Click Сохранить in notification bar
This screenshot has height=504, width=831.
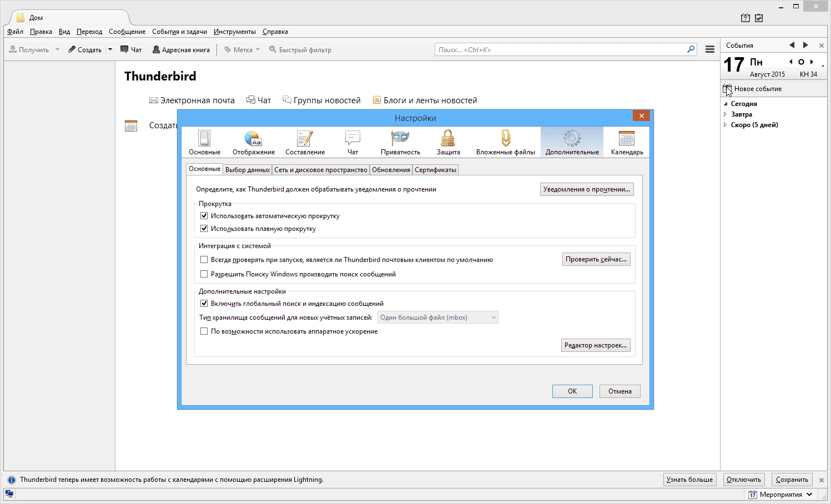(x=792, y=480)
